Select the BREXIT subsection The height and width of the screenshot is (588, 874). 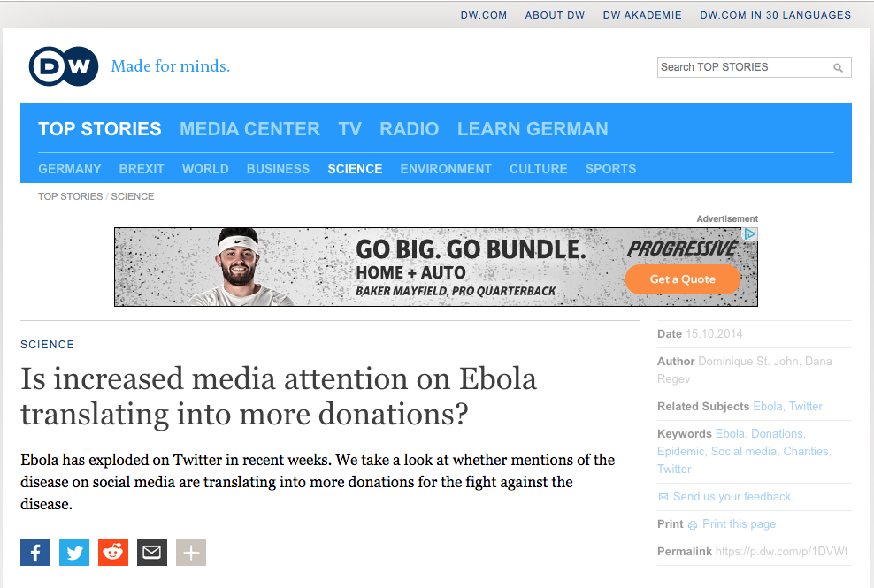pyautogui.click(x=142, y=169)
